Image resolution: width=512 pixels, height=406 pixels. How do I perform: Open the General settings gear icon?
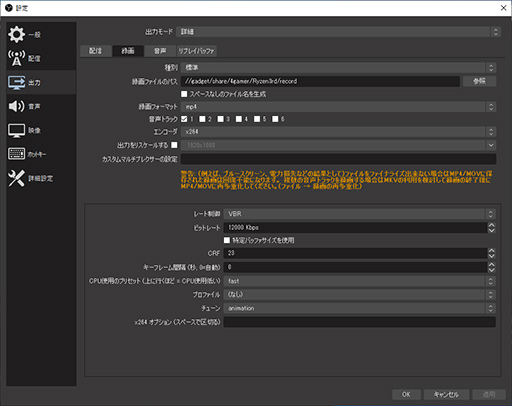[16, 34]
